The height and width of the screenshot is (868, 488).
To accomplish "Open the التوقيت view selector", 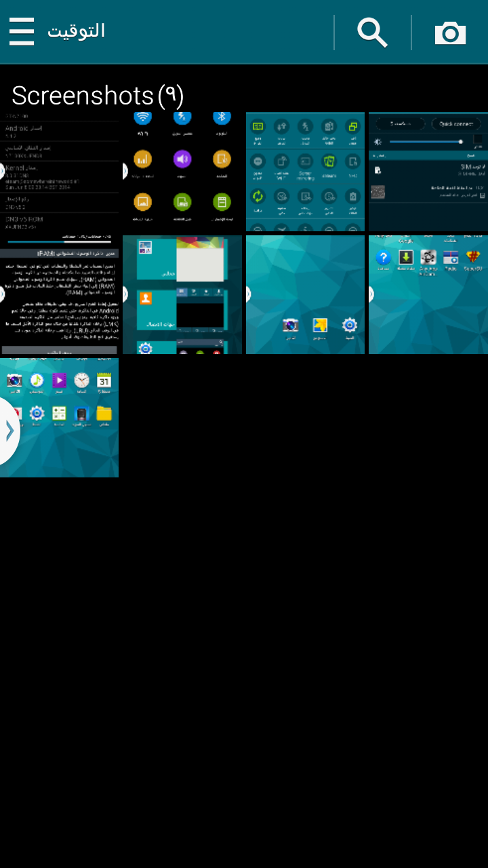I will tap(76, 31).
